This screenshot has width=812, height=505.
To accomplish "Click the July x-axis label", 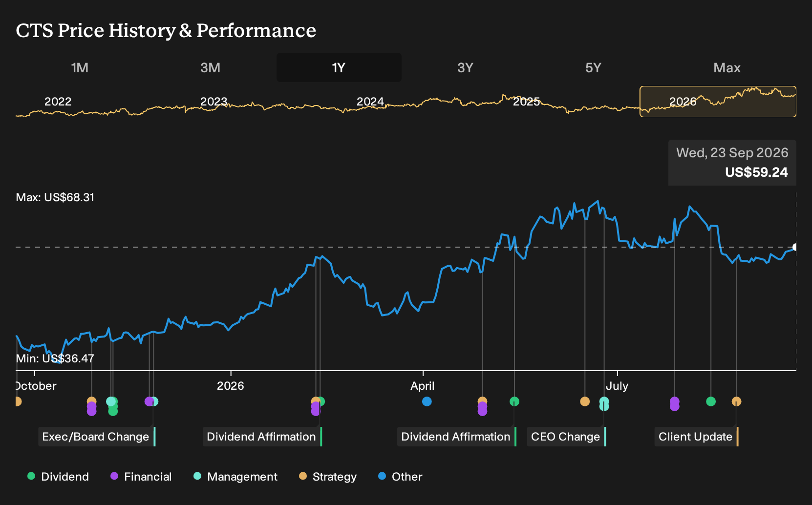I will 617,386.
